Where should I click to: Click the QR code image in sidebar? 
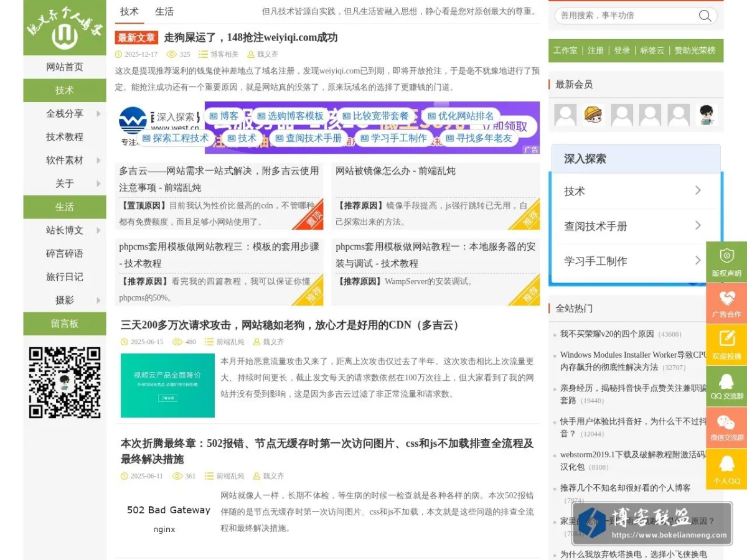pos(65,382)
